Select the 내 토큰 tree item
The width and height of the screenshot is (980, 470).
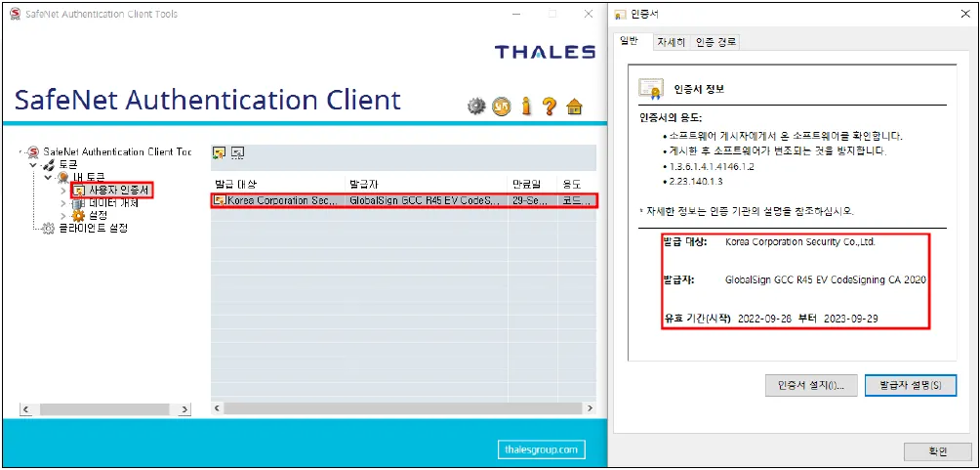pyautogui.click(x=88, y=177)
